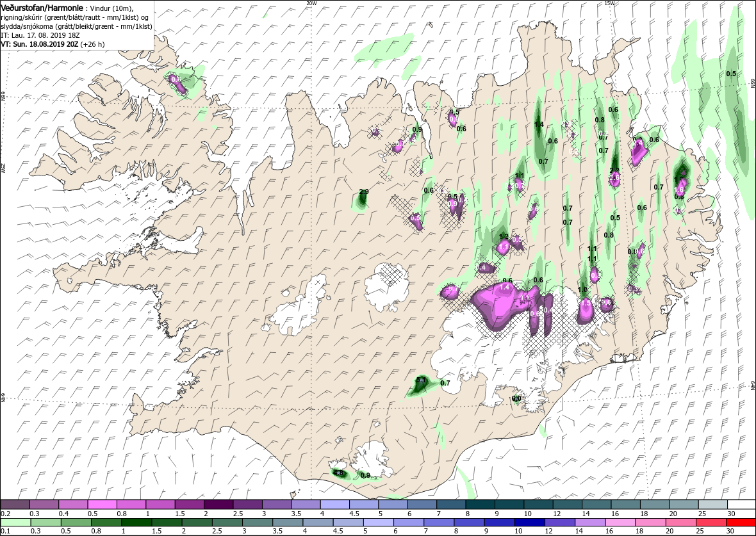The height and width of the screenshot is (536, 756).
Task: Click the 20W longitude label at top
Action: 312,3
